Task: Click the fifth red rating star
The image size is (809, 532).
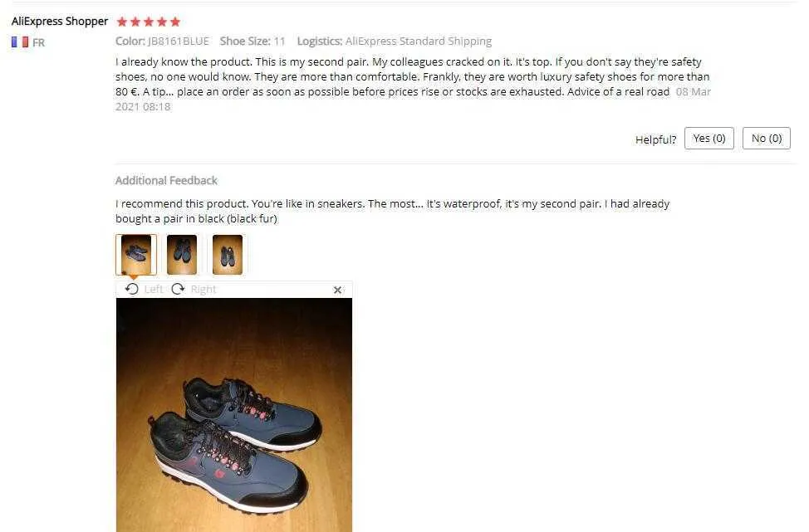Action: (x=175, y=22)
